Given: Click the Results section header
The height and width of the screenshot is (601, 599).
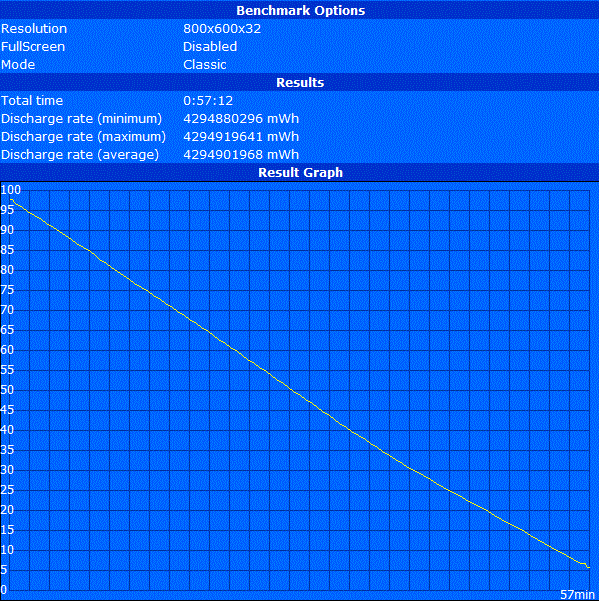Looking at the screenshot, I should 300,82.
